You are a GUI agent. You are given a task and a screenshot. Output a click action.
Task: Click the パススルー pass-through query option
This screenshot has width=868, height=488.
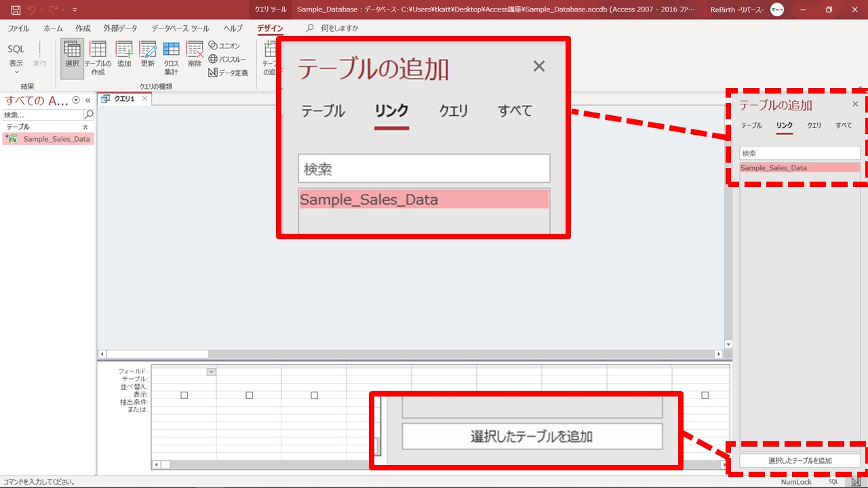226,59
